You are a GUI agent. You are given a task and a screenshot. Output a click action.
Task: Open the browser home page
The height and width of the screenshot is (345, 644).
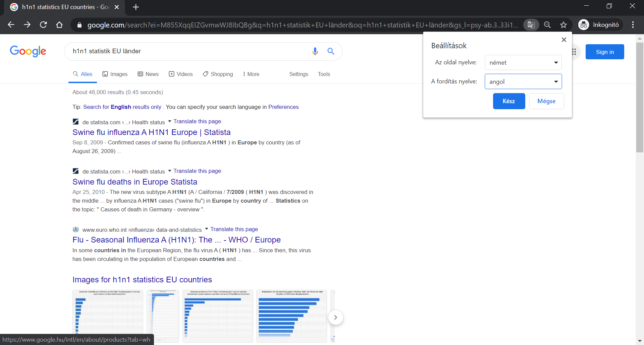pyautogui.click(x=59, y=25)
